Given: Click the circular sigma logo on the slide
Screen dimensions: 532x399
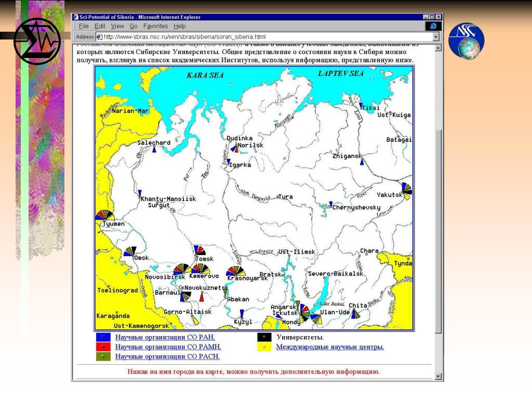Looking at the screenshot, I should pos(37,41).
